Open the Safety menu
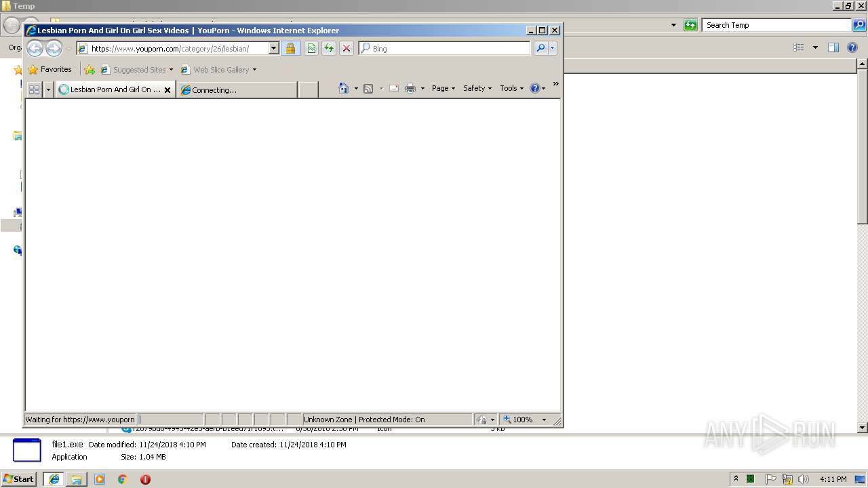868x488 pixels. pyautogui.click(x=477, y=88)
